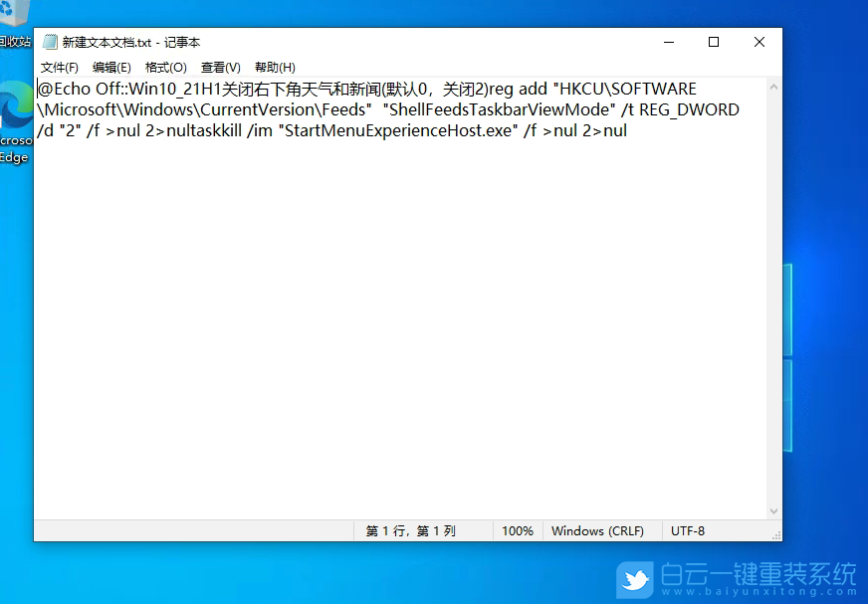868x604 pixels.
Task: Click the resize grip at window corner
Action: coord(777,536)
